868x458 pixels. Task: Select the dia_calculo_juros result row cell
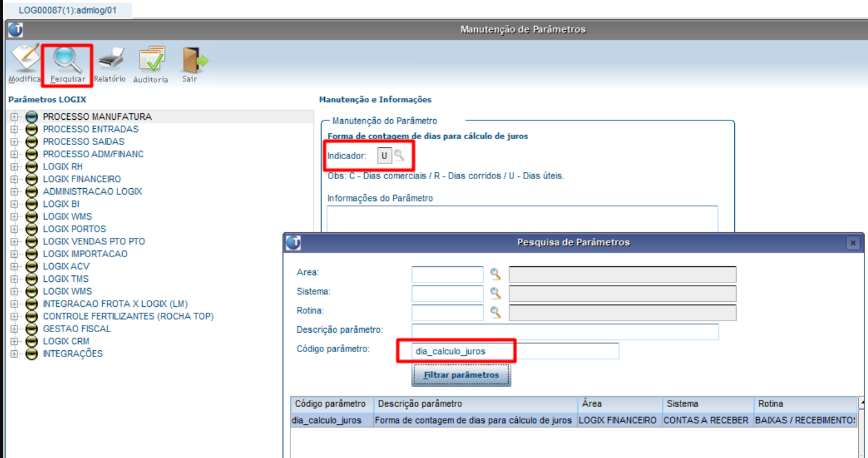point(332,420)
